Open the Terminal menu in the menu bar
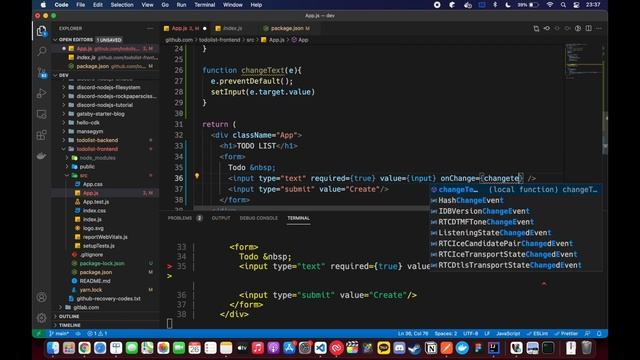Screen dimensions: 640x360 204,5
